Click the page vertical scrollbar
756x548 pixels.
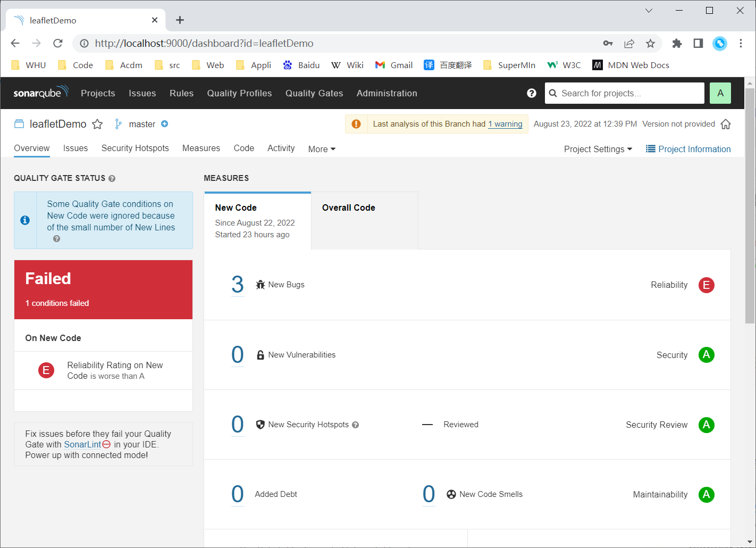tap(750, 206)
